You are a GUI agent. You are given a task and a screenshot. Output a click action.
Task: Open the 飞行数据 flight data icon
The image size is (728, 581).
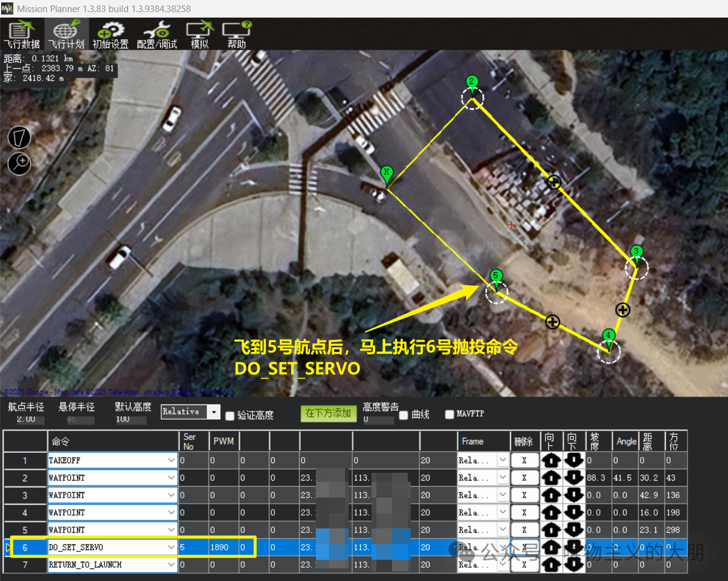click(x=22, y=34)
